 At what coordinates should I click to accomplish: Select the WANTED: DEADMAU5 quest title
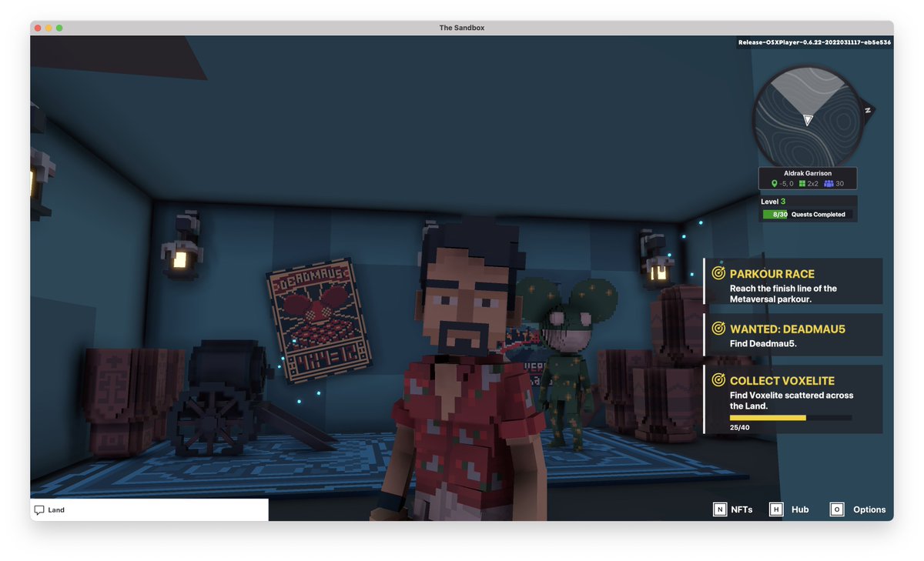tap(787, 329)
